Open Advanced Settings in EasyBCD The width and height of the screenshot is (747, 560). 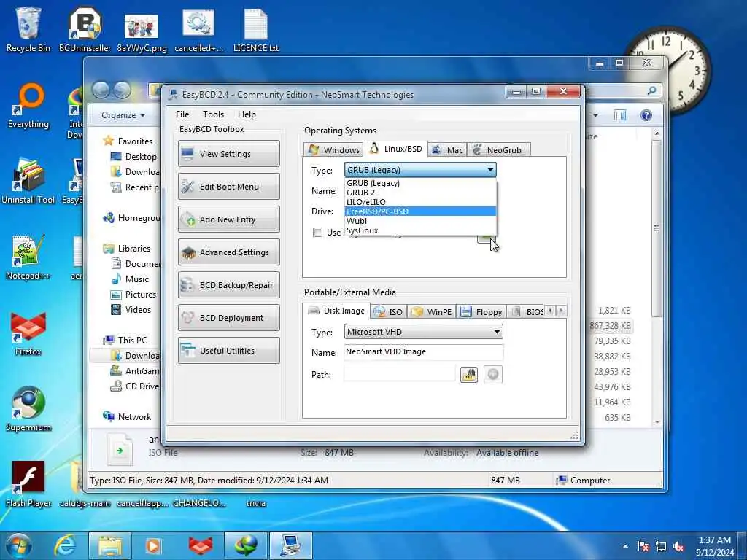[x=228, y=252]
